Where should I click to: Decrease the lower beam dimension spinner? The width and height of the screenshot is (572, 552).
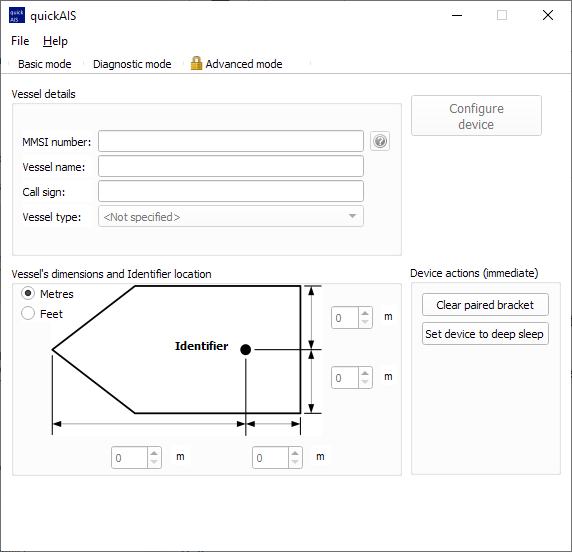365,382
